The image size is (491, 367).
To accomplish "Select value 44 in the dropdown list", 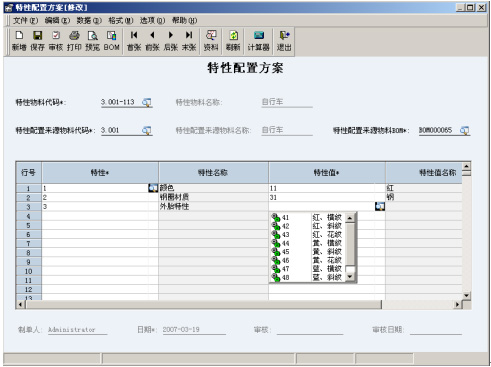I will (307, 243).
